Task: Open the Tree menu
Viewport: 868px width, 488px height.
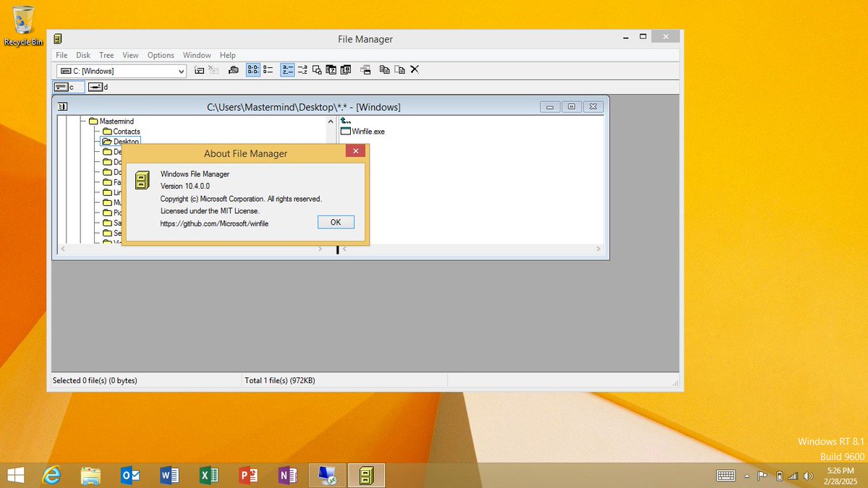Action: [106, 55]
